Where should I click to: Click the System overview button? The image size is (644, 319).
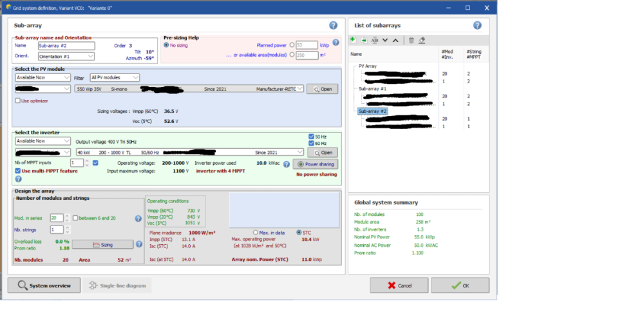pos(44,285)
